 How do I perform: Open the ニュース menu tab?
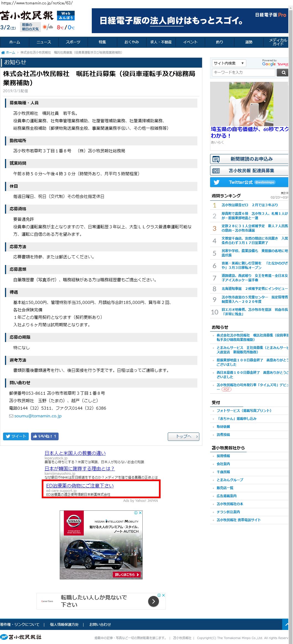click(x=44, y=42)
